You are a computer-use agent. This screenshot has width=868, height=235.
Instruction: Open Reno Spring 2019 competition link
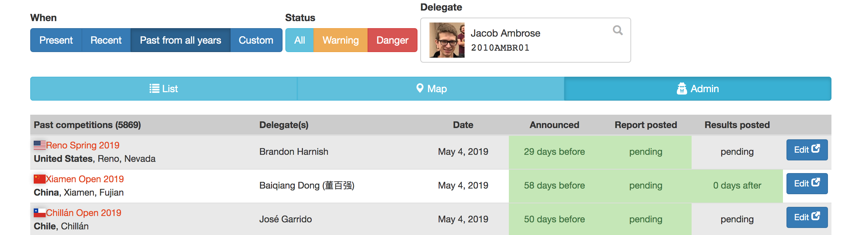point(83,145)
